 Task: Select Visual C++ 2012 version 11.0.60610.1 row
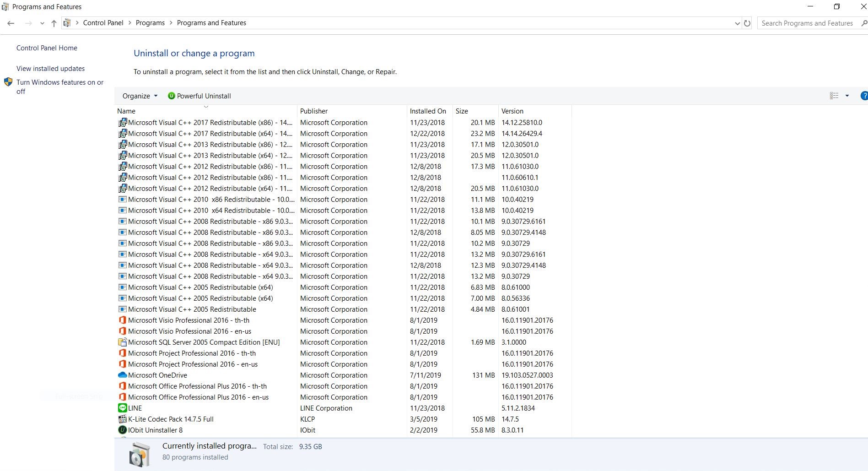point(343,177)
